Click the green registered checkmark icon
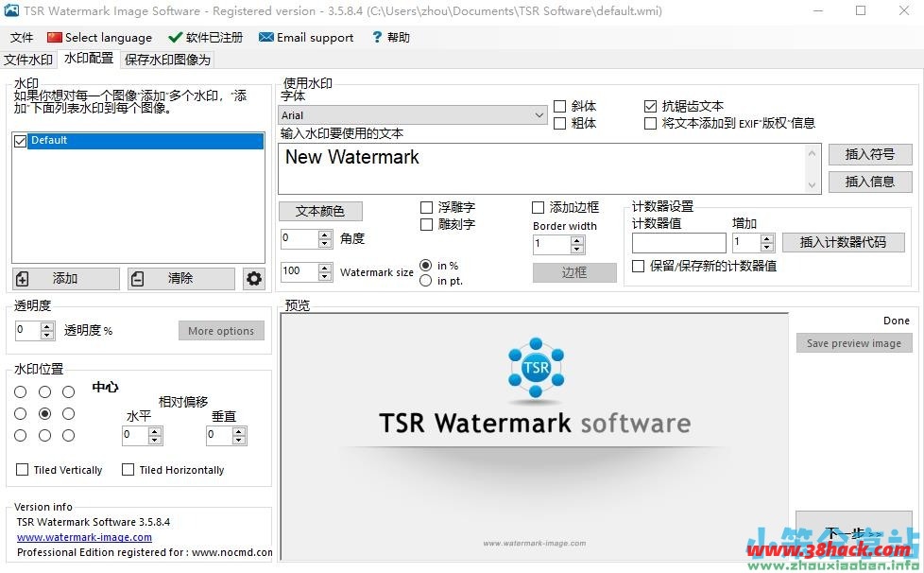Image resolution: width=924 pixels, height=573 pixels. 175,38
